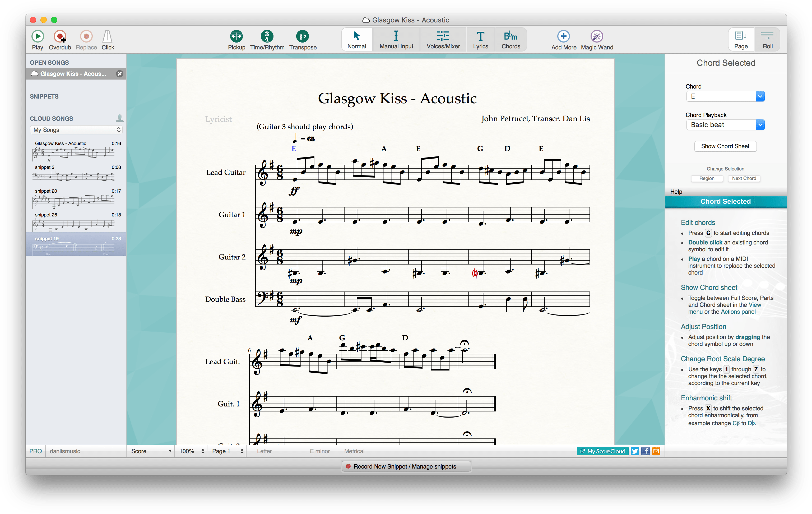Click the Letter paper size label
812x514 pixels.
[x=264, y=451]
